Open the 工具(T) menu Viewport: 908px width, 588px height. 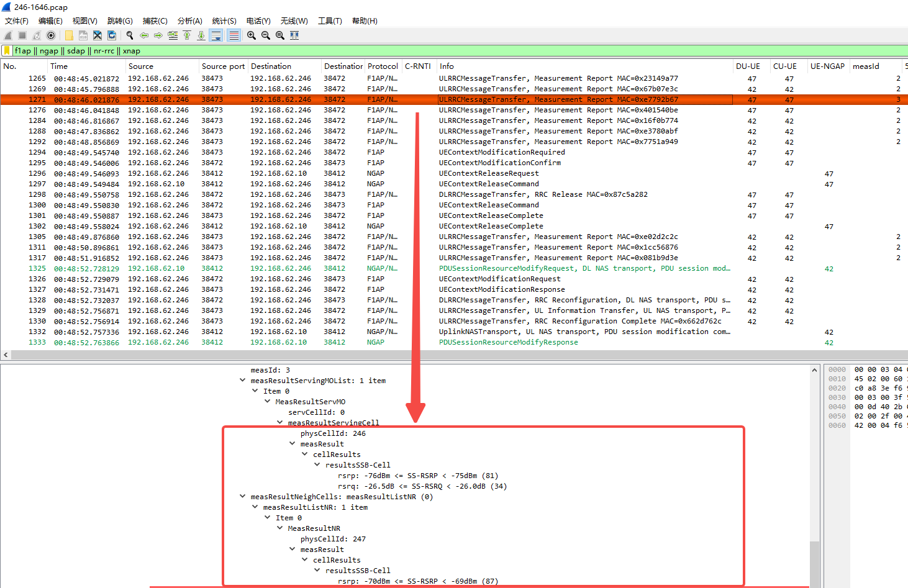point(330,21)
